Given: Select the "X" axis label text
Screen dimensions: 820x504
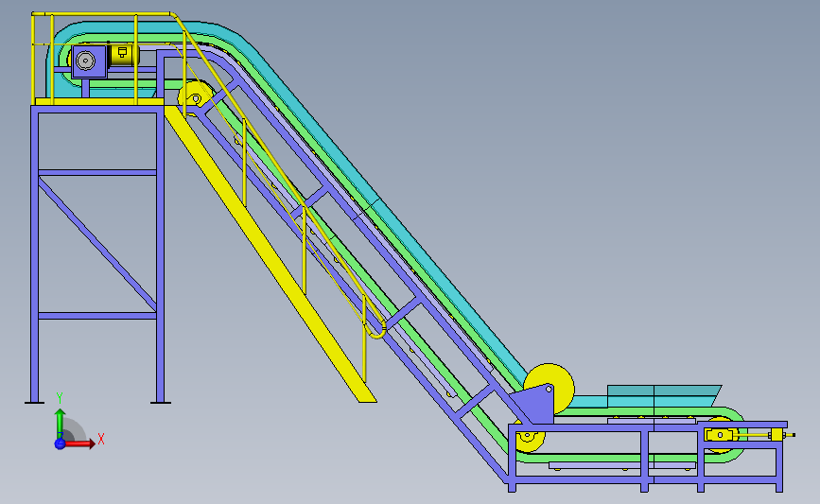Looking at the screenshot, I should pyautogui.click(x=101, y=439).
